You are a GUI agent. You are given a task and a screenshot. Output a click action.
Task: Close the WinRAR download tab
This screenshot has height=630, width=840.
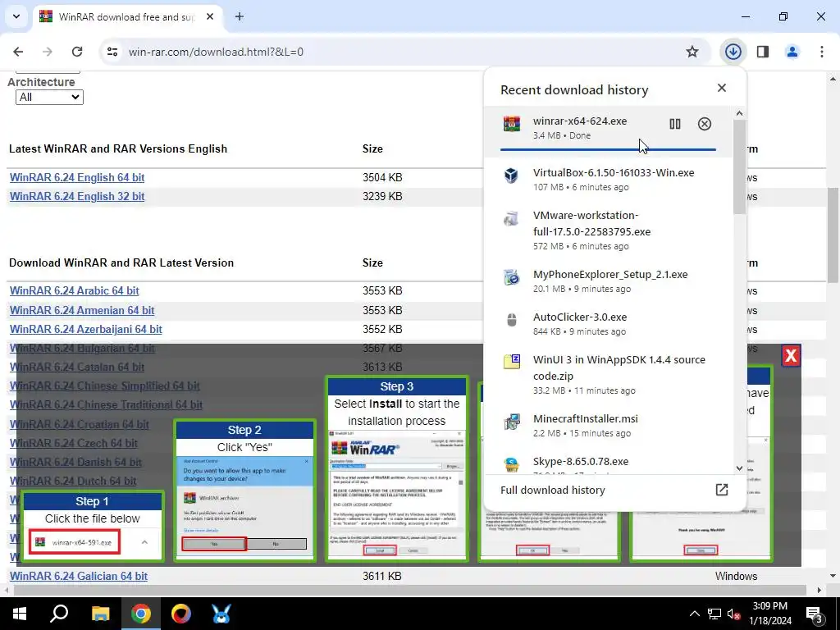click(x=210, y=16)
